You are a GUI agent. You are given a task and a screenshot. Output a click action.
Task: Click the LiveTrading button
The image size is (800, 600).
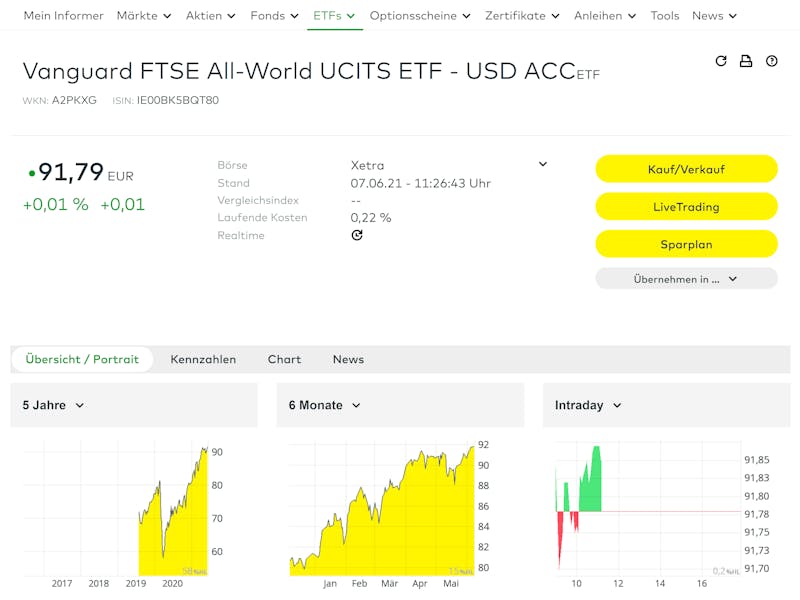point(686,207)
